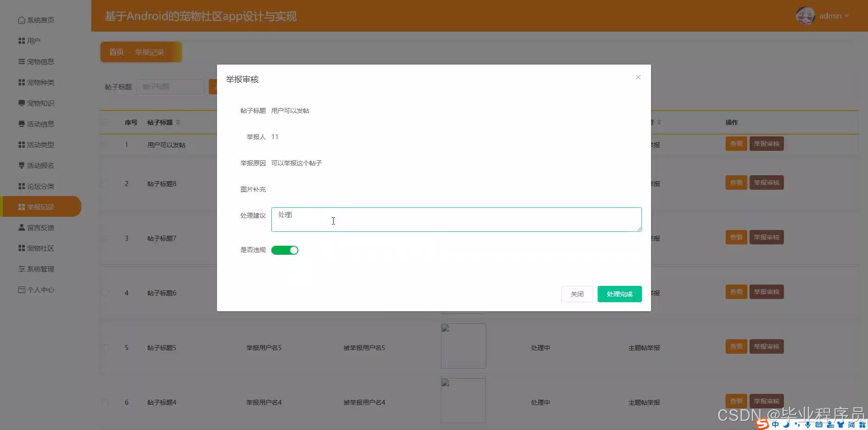This screenshot has width=868, height=430.
Task: Click the 关闭 button in the dialog
Action: pos(577,294)
